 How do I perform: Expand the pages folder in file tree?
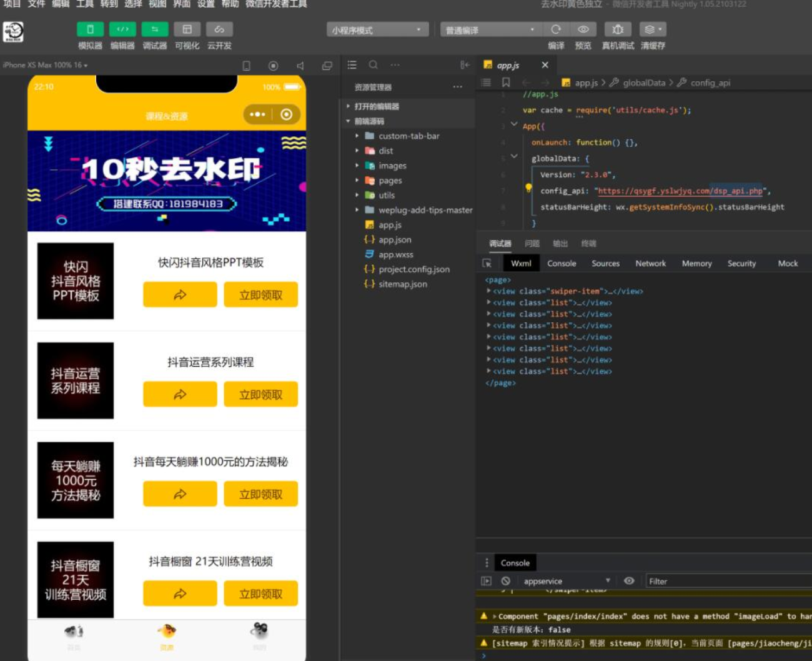pyautogui.click(x=390, y=181)
